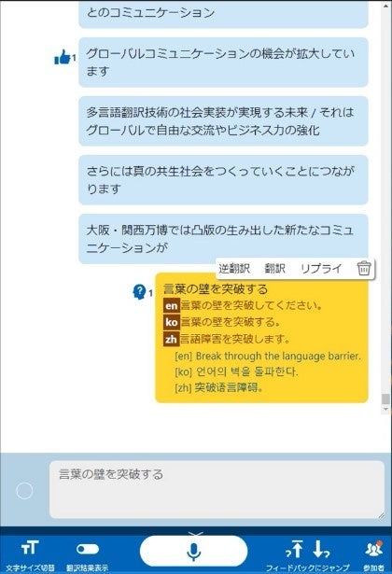Open the 文字サイズ切替 text size icon
The image size is (392, 574).
[30, 548]
